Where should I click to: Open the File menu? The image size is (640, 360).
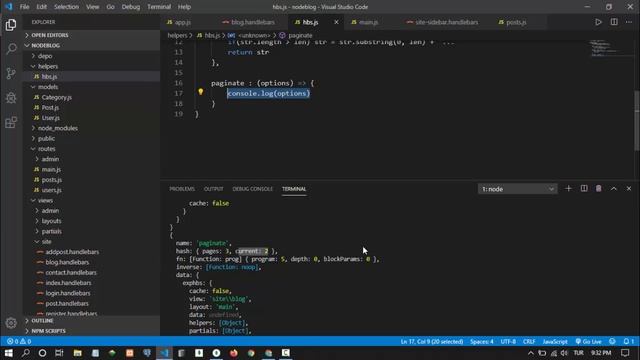click(24, 7)
